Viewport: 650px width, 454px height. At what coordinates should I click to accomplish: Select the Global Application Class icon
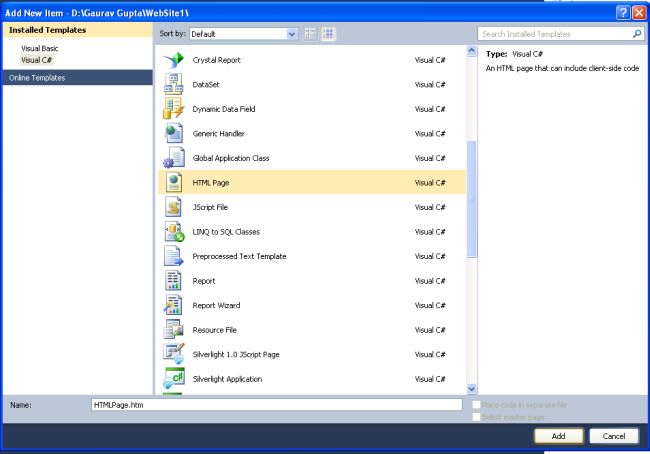click(x=174, y=158)
